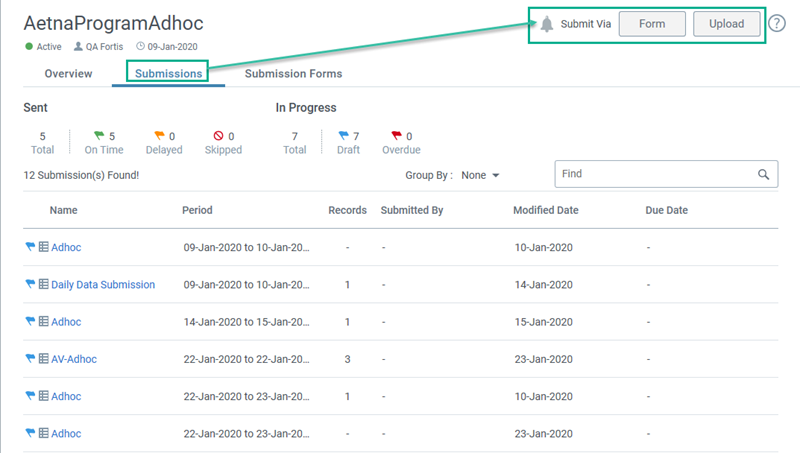Click the red Skipped circle icon
The height and width of the screenshot is (453, 800).
(x=218, y=136)
